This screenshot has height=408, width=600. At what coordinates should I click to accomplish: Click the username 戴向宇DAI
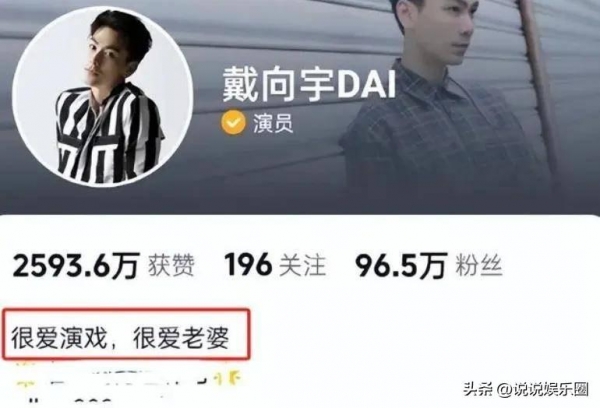(x=309, y=84)
